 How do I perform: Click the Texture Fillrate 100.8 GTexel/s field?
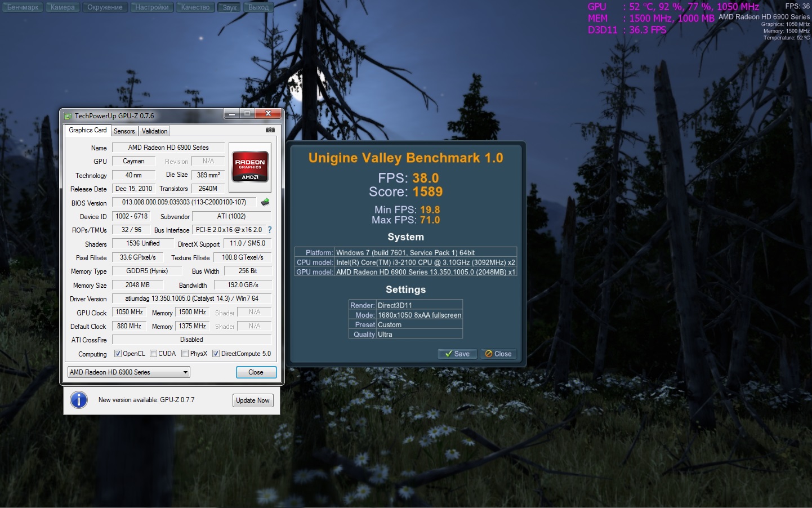[243, 257]
